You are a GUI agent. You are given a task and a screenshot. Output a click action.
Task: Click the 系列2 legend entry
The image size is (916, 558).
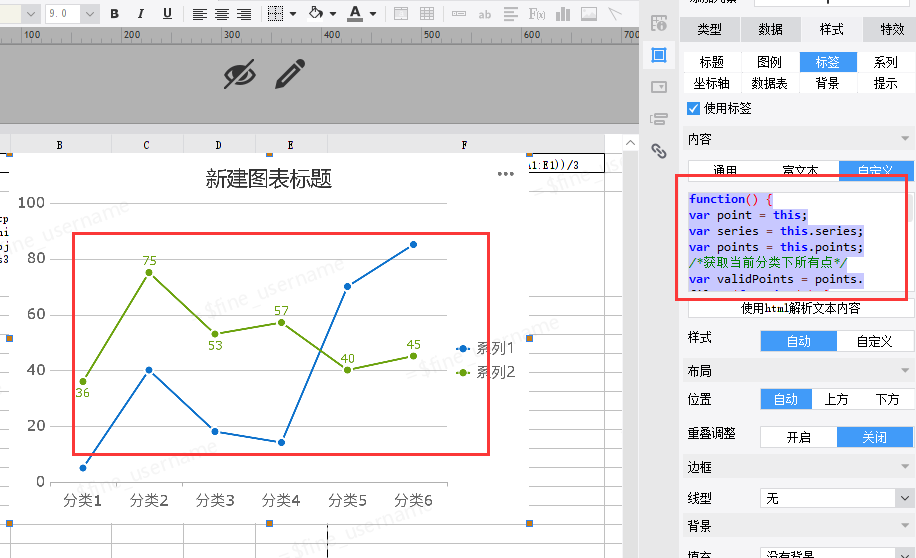pyautogui.click(x=485, y=372)
